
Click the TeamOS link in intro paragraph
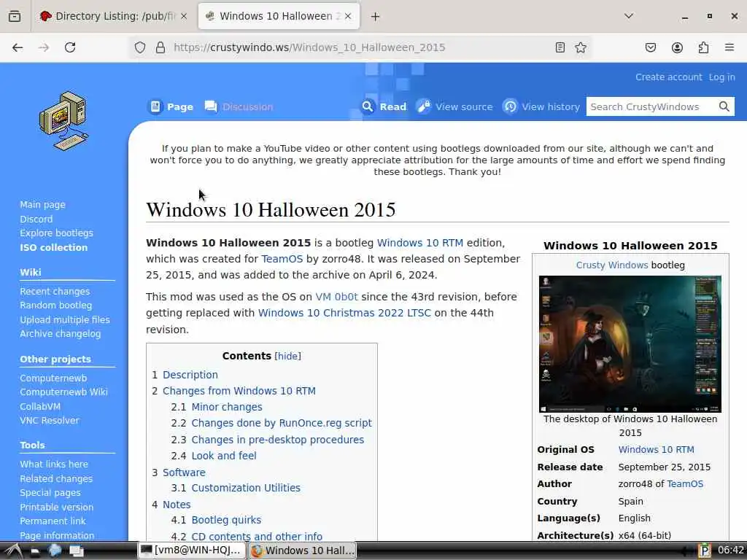(282, 259)
